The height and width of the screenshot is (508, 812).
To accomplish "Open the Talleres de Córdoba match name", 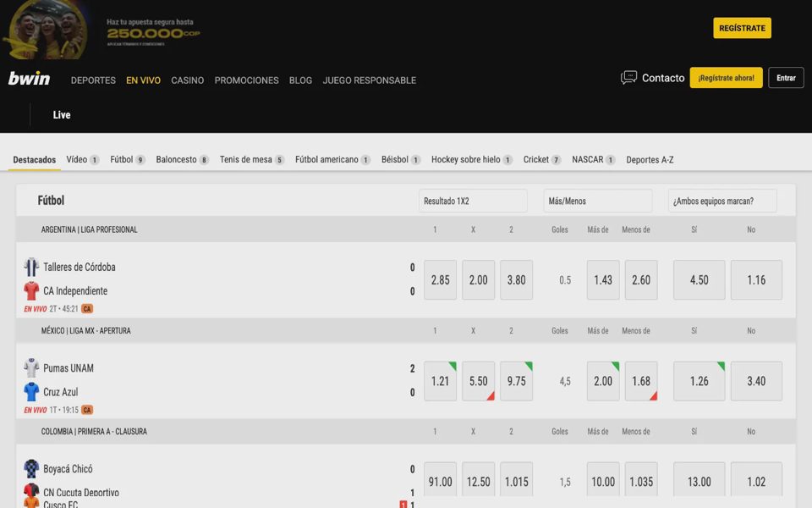I will [x=80, y=267].
